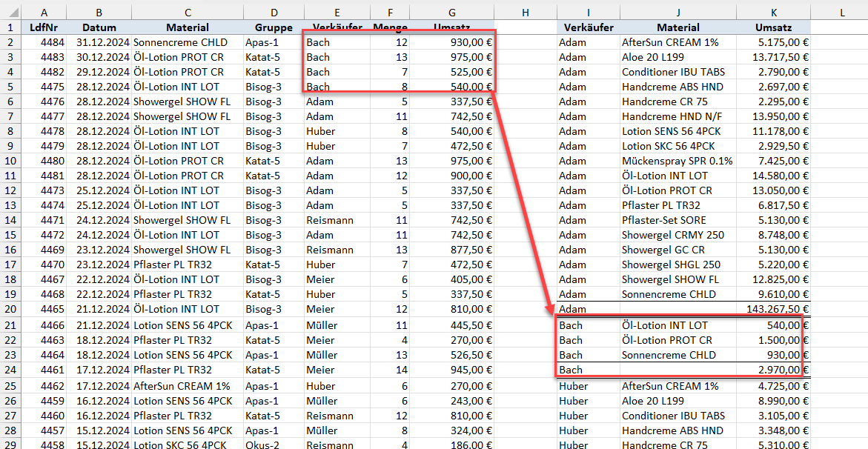868x449 pixels.
Task: Select Bach Öl-Lotion INT LOT cell in column J
Action: click(678, 325)
